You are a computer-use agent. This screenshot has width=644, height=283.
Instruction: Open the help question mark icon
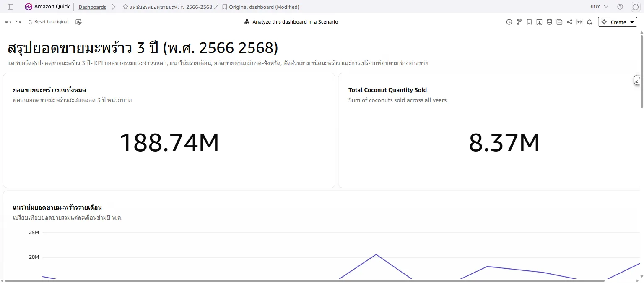tap(620, 7)
